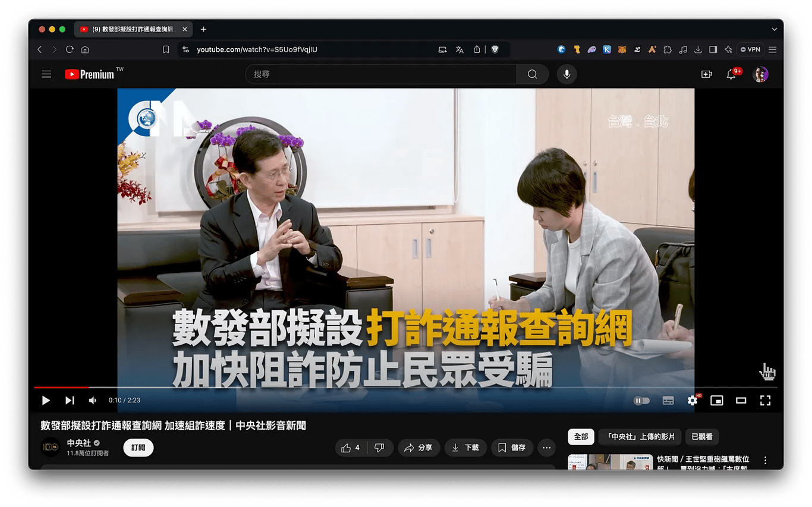
Task: Open the MetaMask fox extension
Action: click(622, 49)
